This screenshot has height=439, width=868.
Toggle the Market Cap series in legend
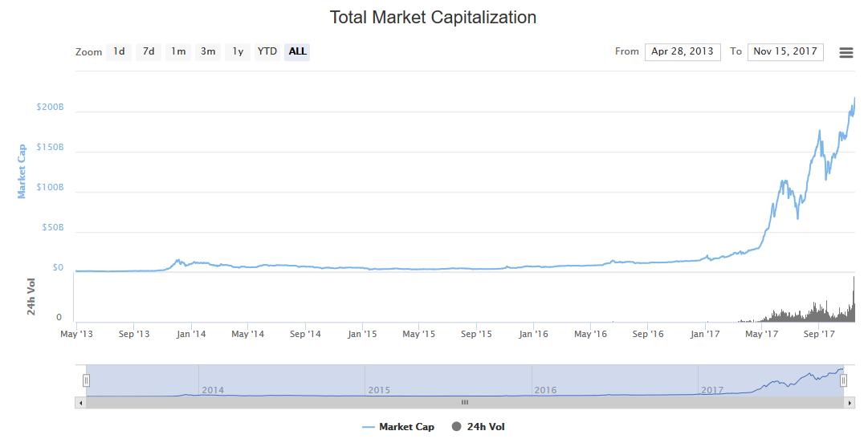pos(406,427)
